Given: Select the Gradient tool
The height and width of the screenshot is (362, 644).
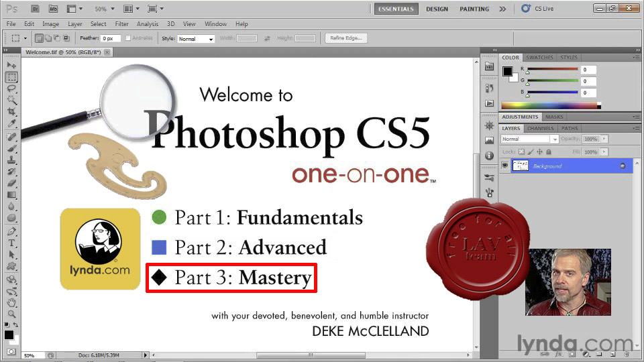Looking at the screenshot, I should point(11,195).
